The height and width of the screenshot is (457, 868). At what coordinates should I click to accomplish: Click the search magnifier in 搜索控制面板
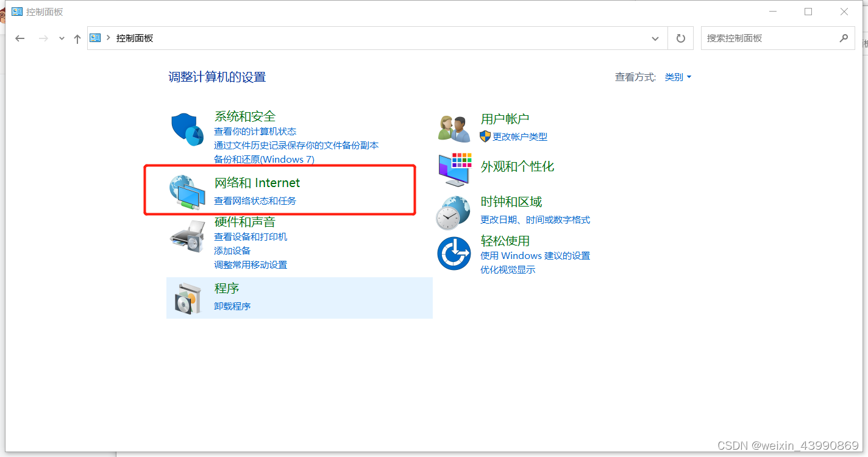844,38
